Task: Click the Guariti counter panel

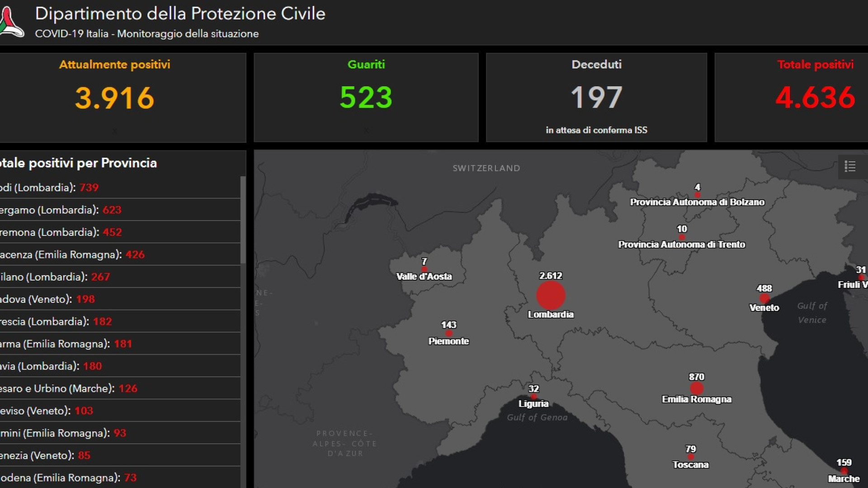Action: point(366,97)
